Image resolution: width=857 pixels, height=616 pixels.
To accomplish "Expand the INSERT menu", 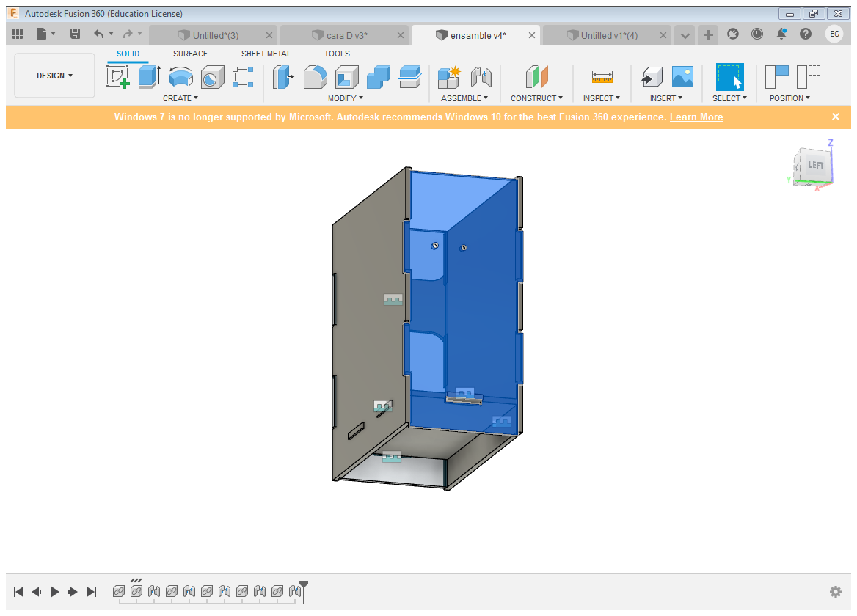I will point(666,98).
